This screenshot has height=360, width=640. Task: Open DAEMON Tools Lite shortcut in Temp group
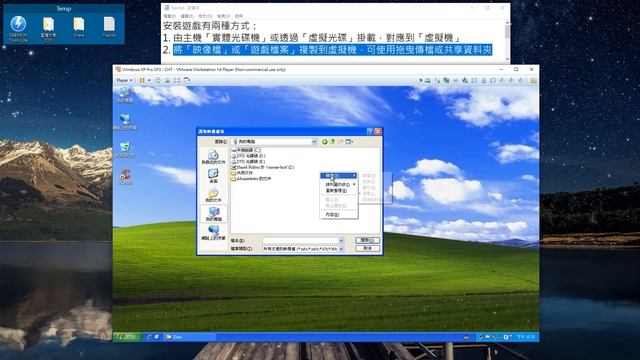(x=18, y=29)
